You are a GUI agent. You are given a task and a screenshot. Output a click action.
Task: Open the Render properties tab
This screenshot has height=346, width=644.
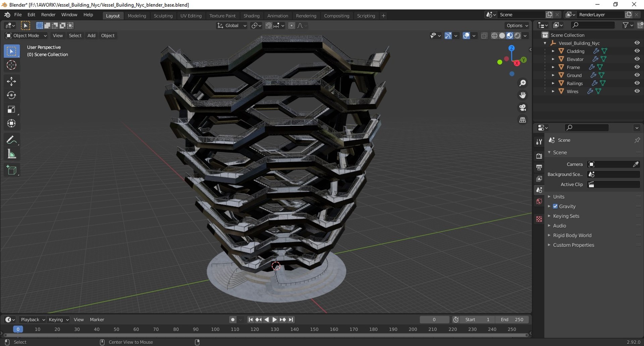[539, 156]
